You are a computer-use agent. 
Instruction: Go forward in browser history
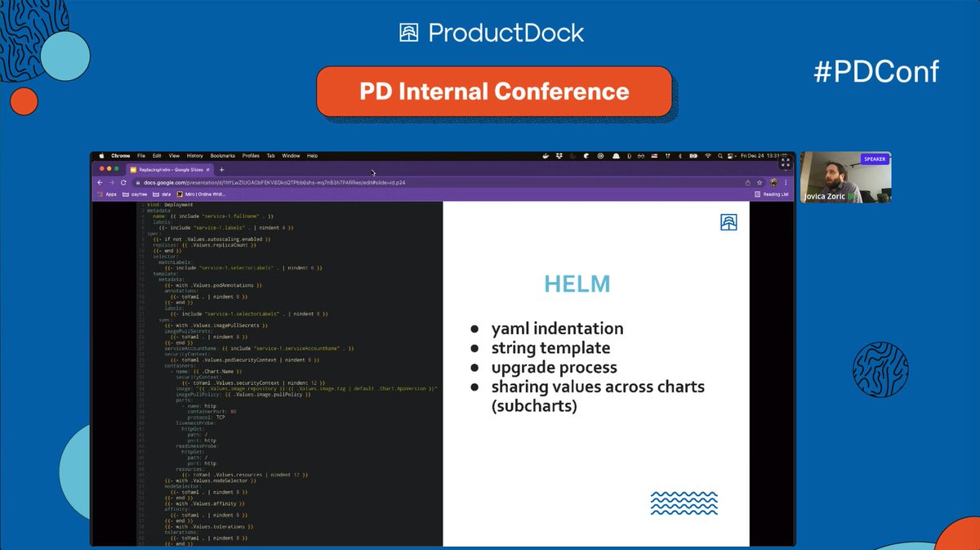tap(112, 182)
